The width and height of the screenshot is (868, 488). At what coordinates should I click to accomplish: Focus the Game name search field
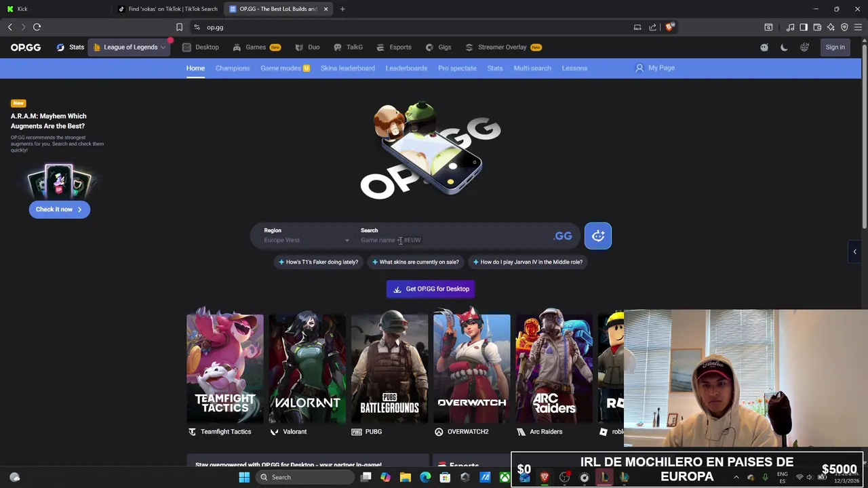tap(451, 240)
